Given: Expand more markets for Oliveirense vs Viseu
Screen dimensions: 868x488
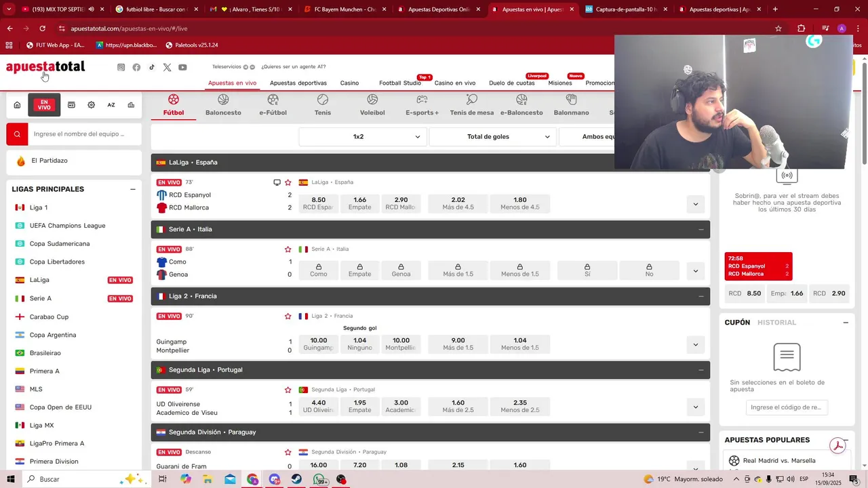Looking at the screenshot, I should point(695,407).
